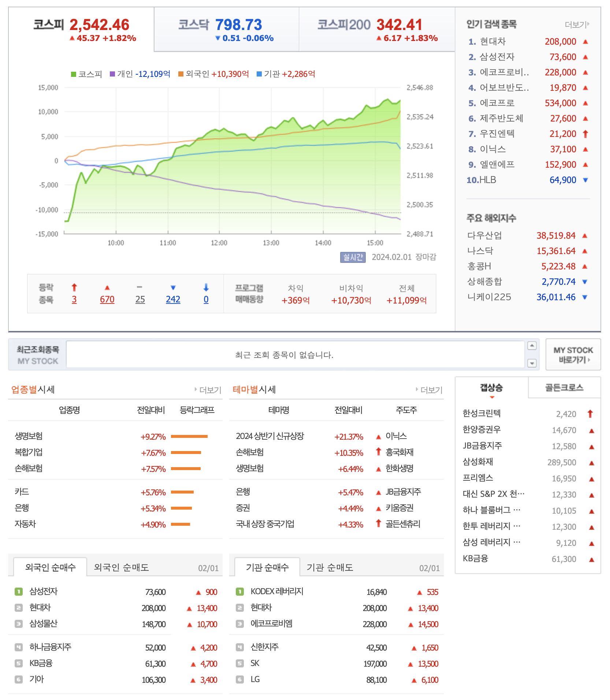This screenshot has height=700, width=610.
Task: Select the 코스피 index tab
Action: (81, 29)
